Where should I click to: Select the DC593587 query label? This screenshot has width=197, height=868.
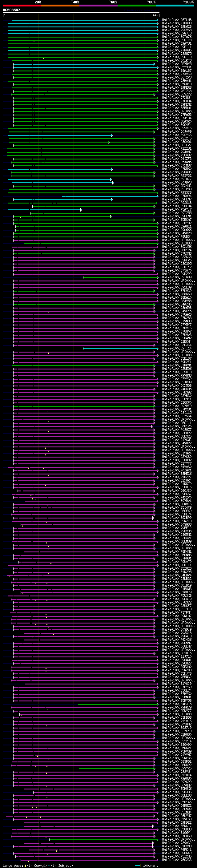[11, 10]
